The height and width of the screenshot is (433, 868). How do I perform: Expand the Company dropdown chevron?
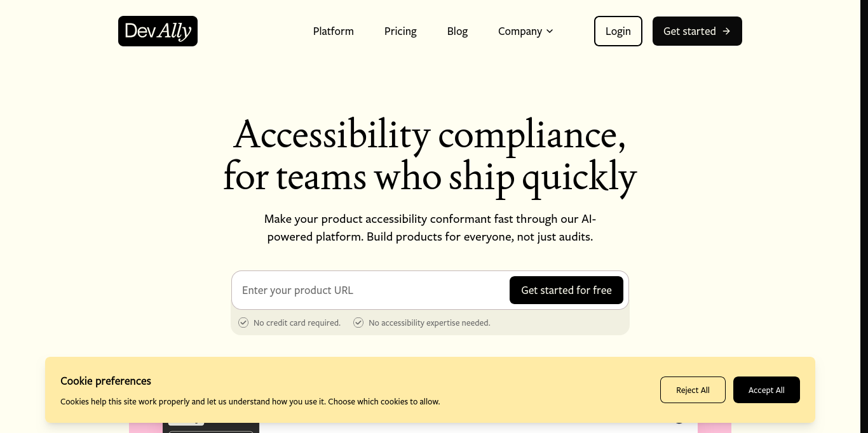point(550,31)
